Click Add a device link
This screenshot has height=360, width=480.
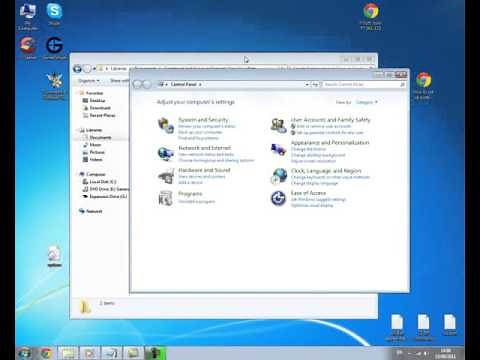pyautogui.click(x=190, y=182)
